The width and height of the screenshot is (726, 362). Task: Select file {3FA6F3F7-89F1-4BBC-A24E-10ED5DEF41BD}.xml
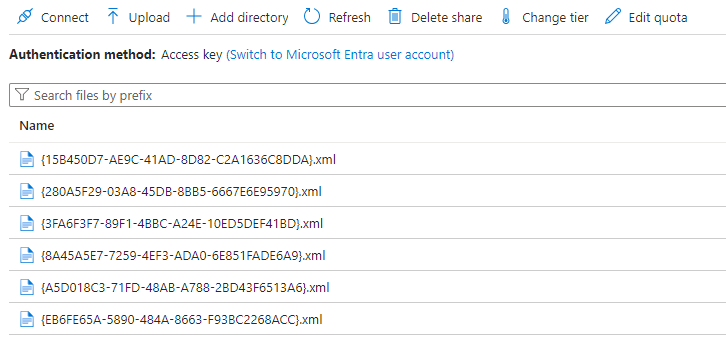point(182,224)
